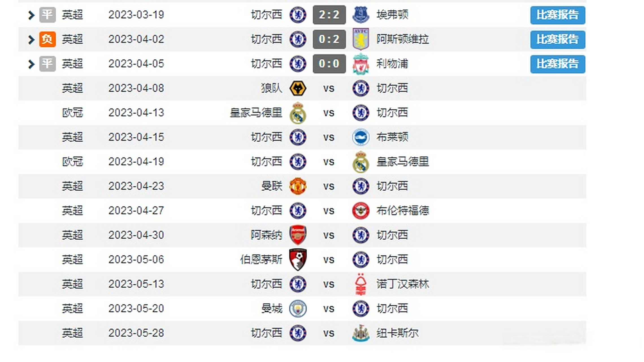Expand the 2023-03-19 match row arrow
Viewport: 644px width, 362px height.
(31, 15)
